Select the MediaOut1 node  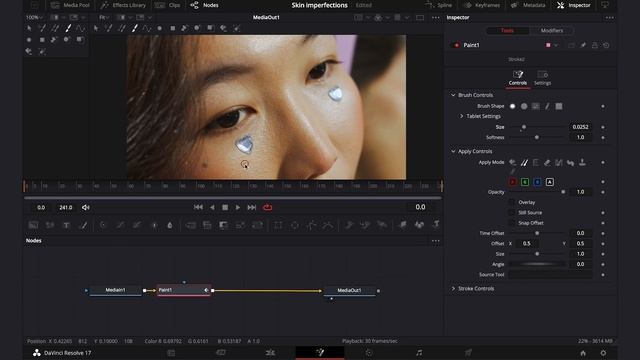tap(349, 291)
